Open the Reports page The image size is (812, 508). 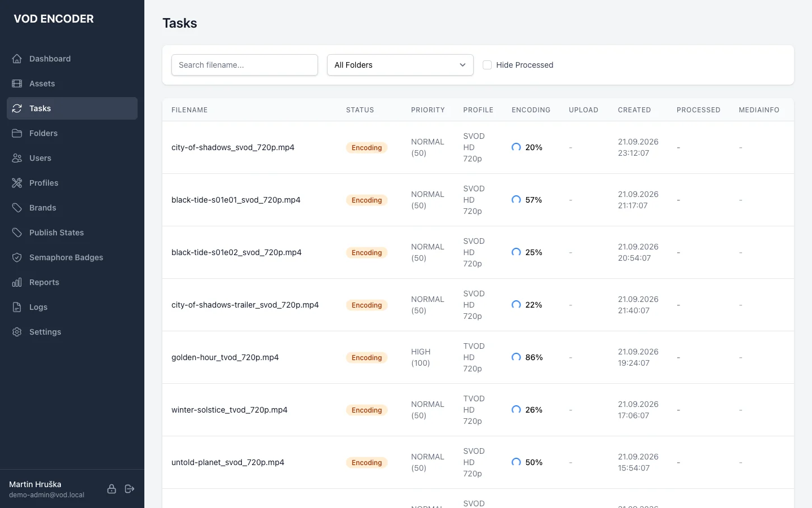coord(72,282)
